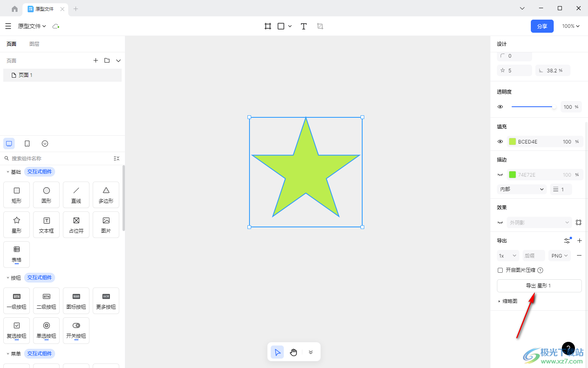Insert 二级按钮 secondary button component
Screen dimensions: 588x368
46,301
